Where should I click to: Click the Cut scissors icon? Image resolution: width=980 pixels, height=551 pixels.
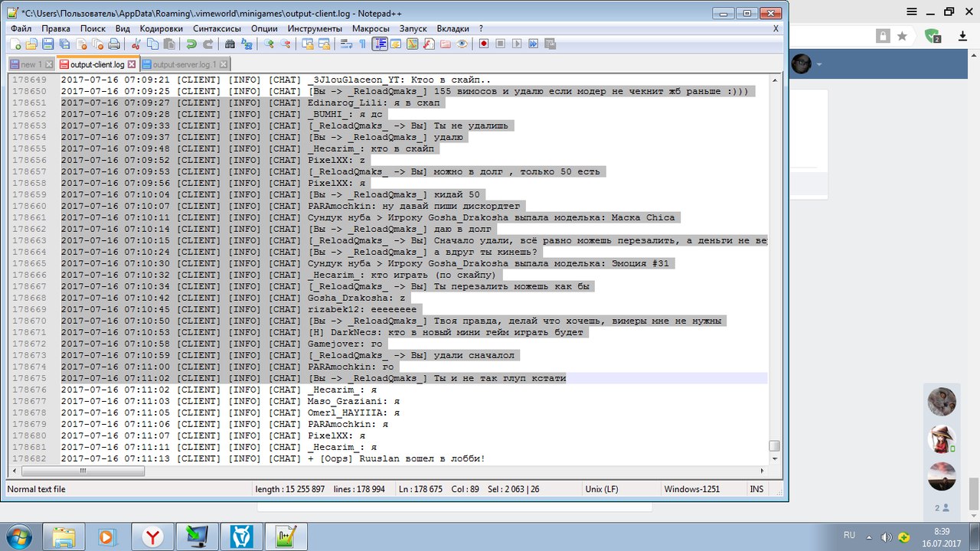tap(136, 44)
